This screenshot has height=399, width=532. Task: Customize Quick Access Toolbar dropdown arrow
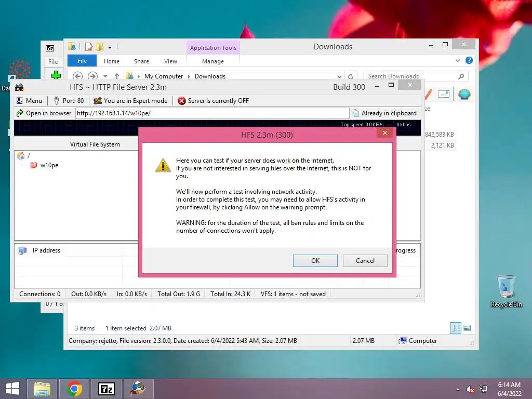pos(110,47)
